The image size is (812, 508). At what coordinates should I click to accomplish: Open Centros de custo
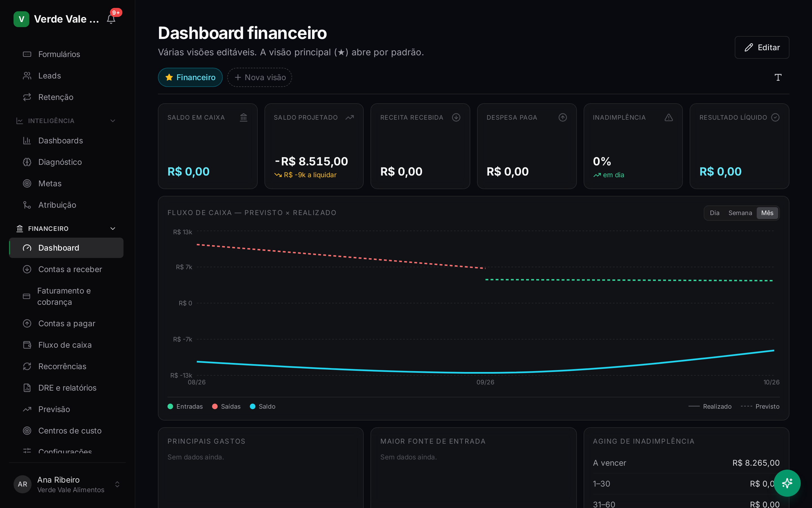click(66, 431)
